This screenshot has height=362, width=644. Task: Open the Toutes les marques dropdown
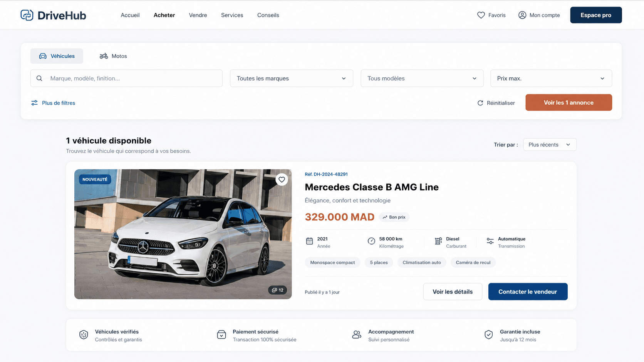tap(292, 78)
